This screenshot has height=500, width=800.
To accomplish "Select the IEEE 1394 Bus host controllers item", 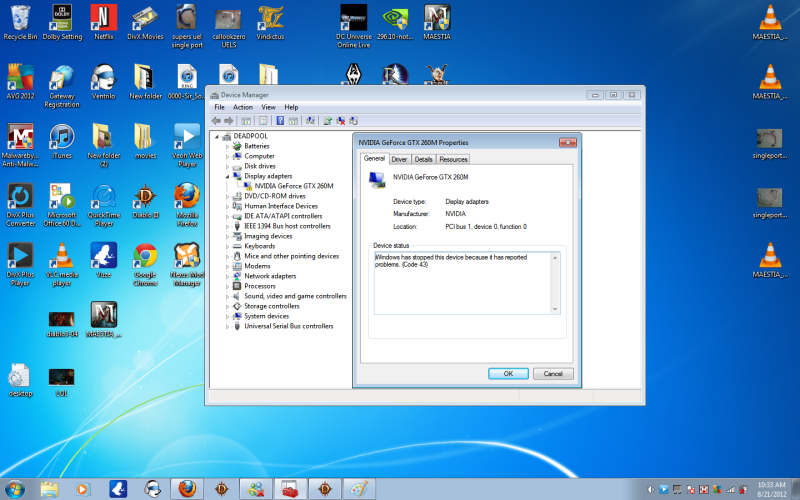I will click(x=287, y=227).
